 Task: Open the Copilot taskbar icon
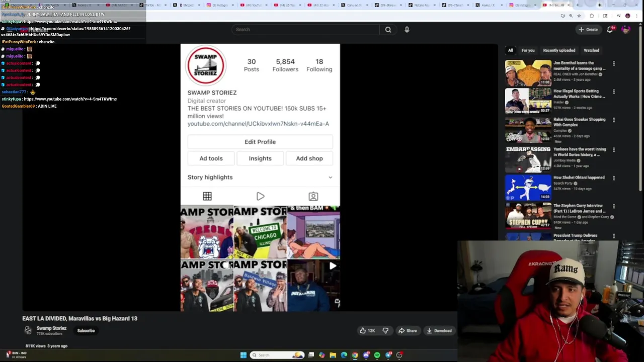[322, 355]
